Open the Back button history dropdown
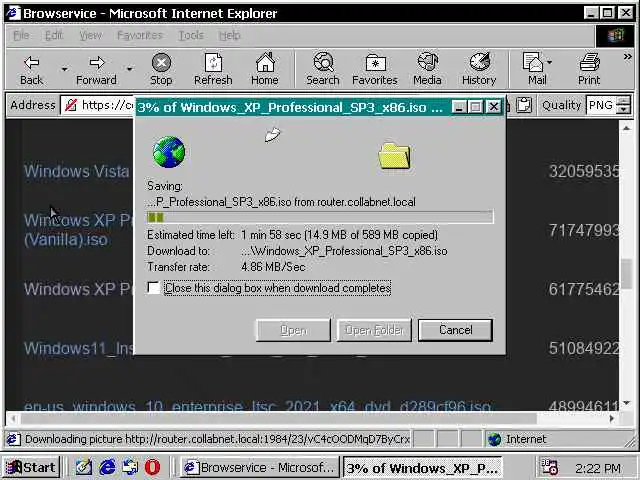The height and width of the screenshot is (480, 640). pyautogui.click(x=64, y=69)
